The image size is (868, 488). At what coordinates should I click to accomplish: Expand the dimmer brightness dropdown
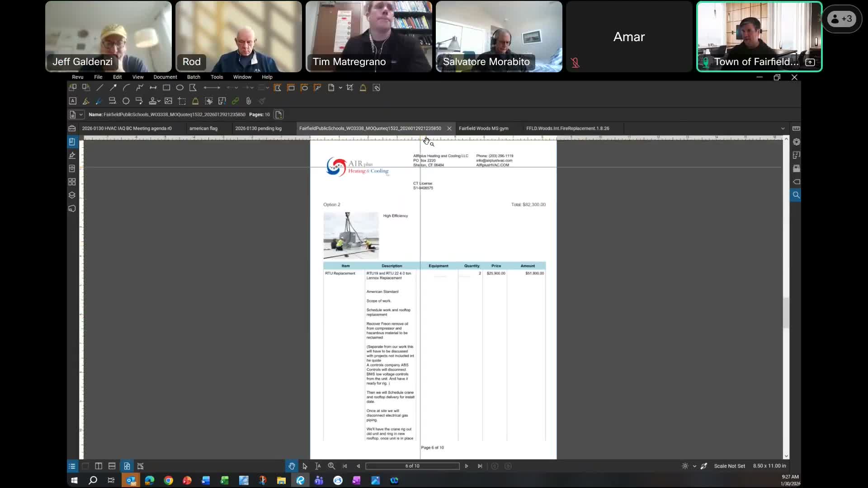pos(694,466)
